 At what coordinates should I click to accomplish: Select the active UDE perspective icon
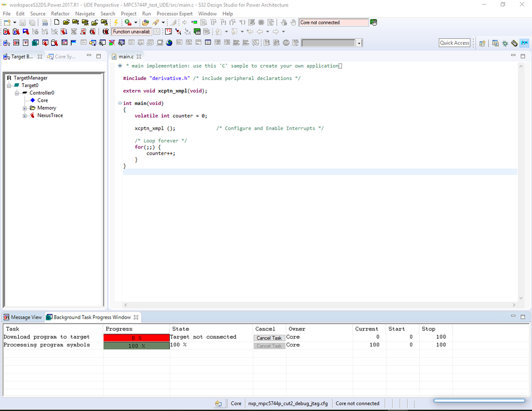(524, 43)
